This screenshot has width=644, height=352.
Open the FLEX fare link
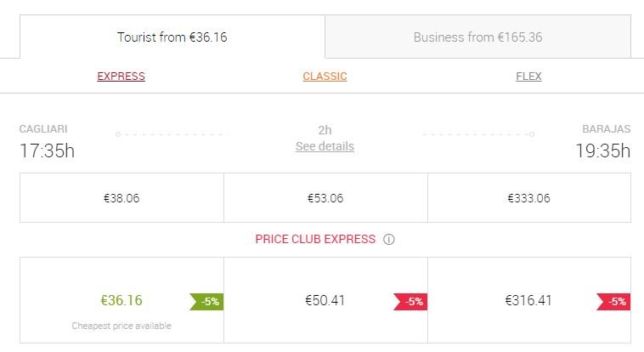click(528, 77)
